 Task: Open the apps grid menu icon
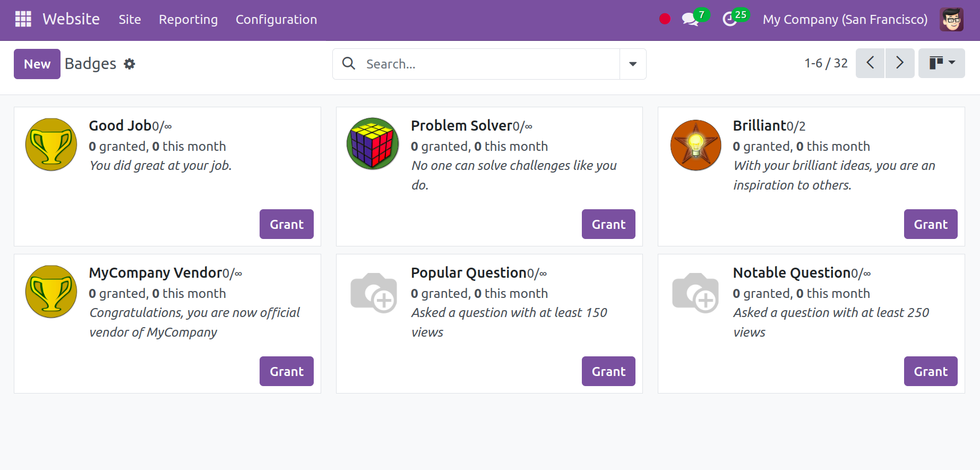(x=23, y=19)
